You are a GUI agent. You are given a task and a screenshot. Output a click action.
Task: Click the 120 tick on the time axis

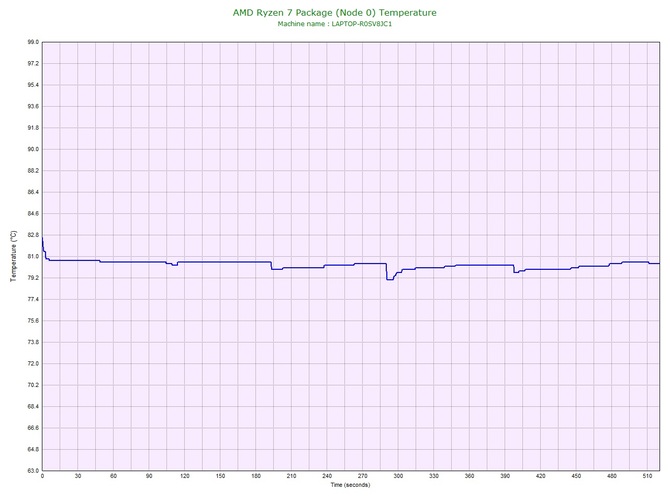[x=185, y=476]
